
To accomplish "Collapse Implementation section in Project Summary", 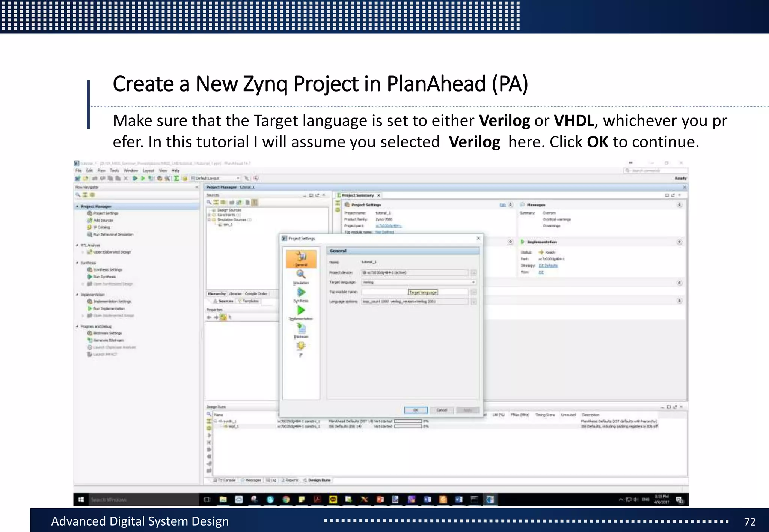I will [679, 242].
